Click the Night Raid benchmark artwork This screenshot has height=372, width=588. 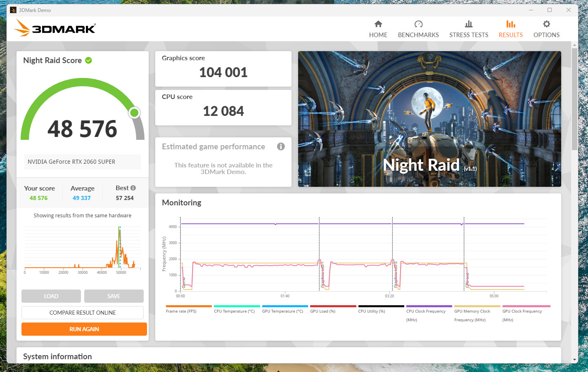(x=429, y=119)
